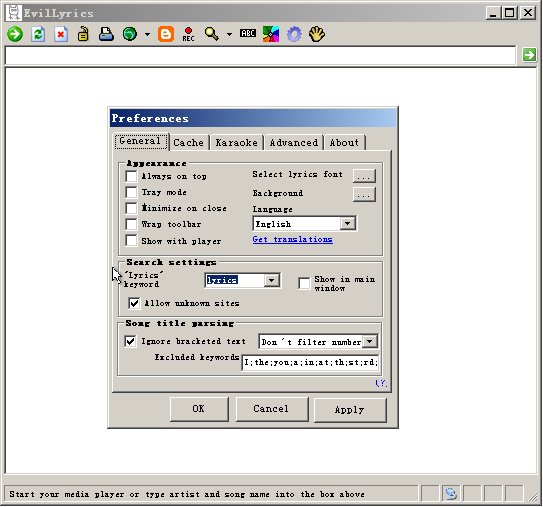543x507 pixels.
Task: Enable the Tray mode checkbox
Action: coord(131,192)
